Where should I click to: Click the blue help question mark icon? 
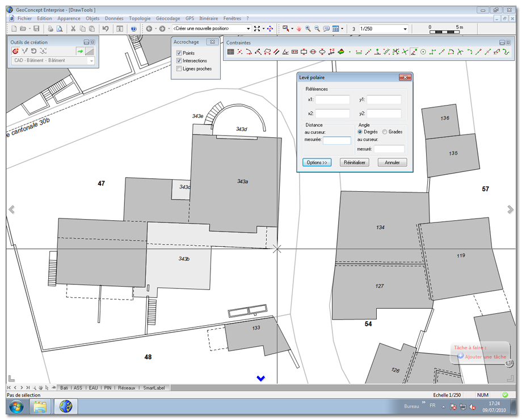133,28
